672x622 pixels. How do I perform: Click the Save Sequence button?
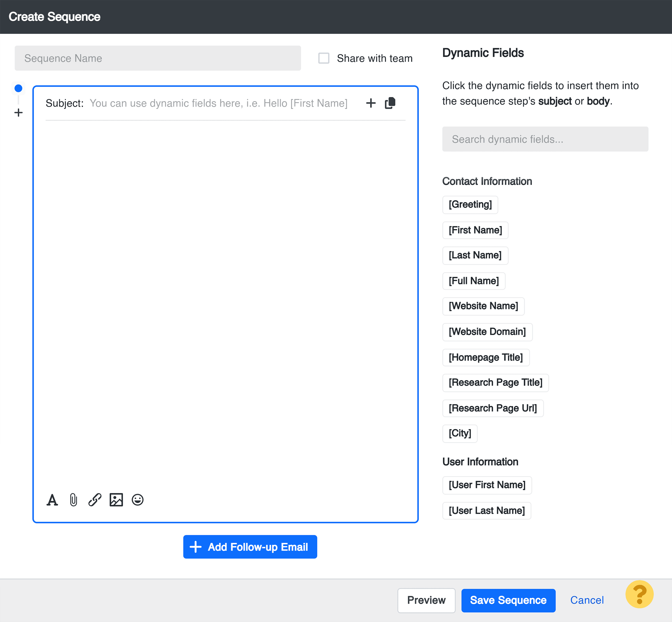pos(508,601)
